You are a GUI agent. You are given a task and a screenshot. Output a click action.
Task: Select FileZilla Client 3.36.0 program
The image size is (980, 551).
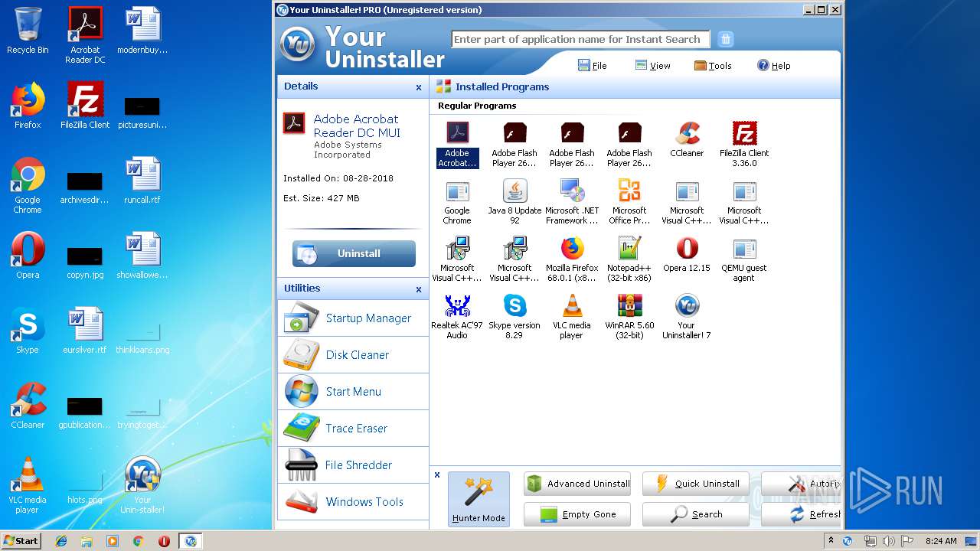(744, 144)
